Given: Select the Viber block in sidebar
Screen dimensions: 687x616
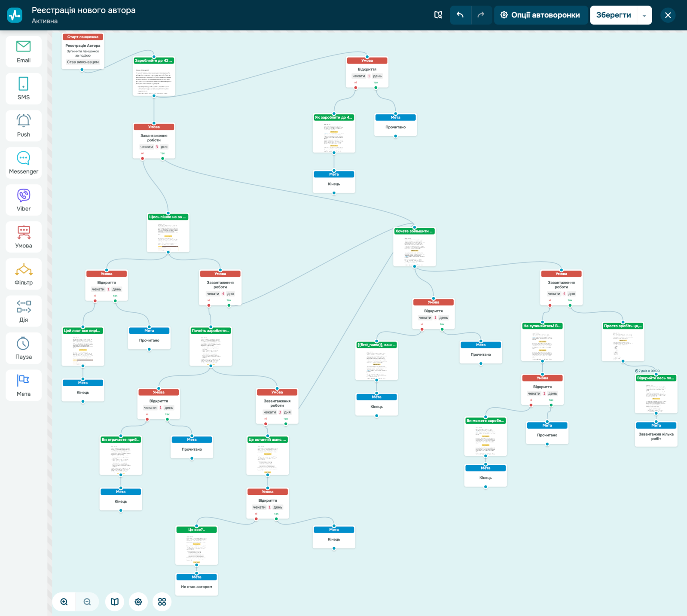Looking at the screenshot, I should click(24, 200).
